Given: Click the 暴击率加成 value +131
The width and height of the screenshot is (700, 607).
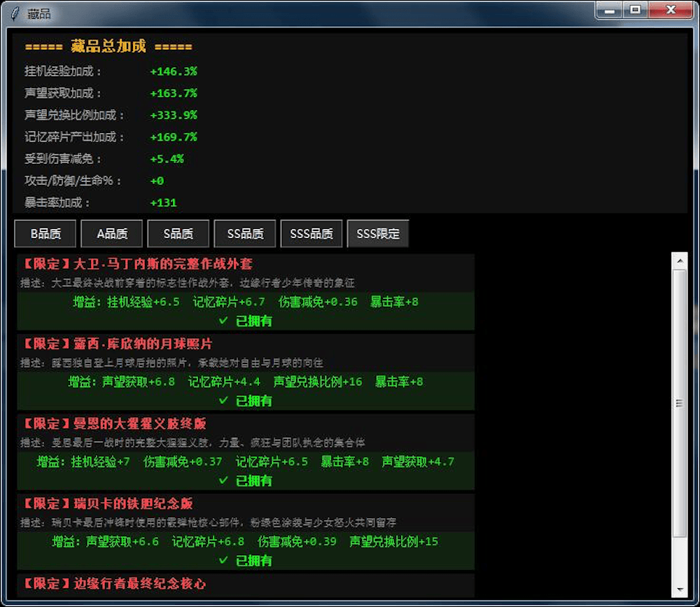Looking at the screenshot, I should click(163, 203).
